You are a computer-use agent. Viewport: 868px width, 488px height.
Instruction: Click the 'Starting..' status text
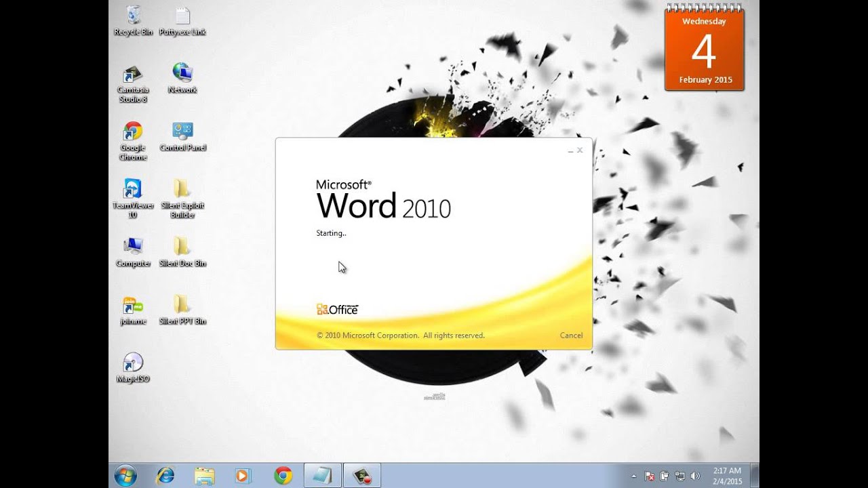coord(331,233)
